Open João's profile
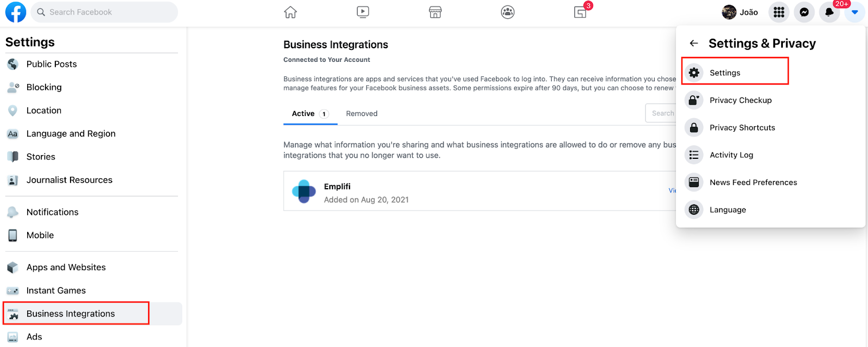The image size is (868, 347). 740,12
